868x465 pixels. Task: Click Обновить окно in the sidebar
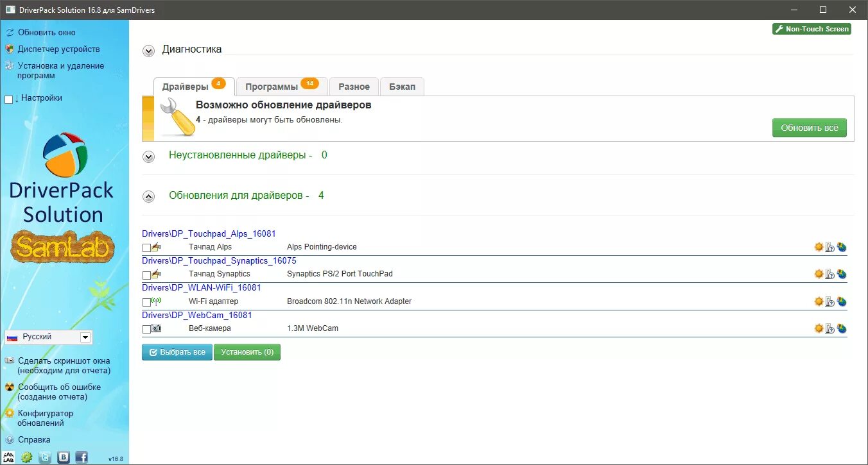(46, 33)
